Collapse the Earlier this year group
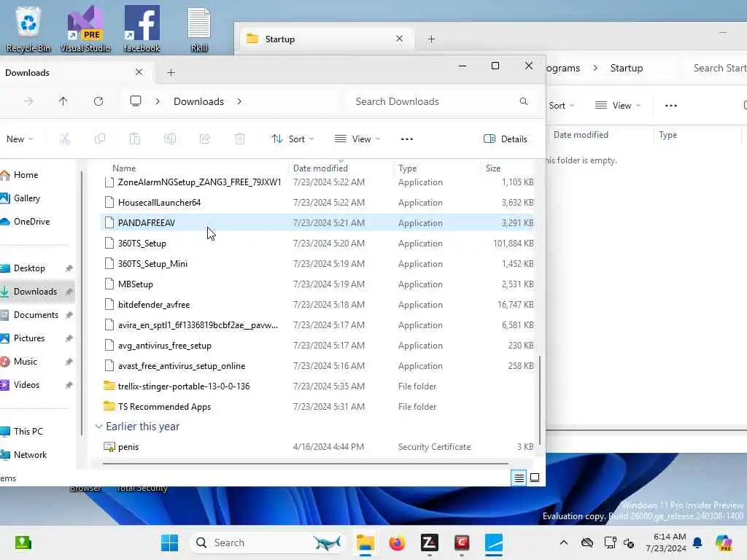This screenshot has height=560, width=747. 98,427
